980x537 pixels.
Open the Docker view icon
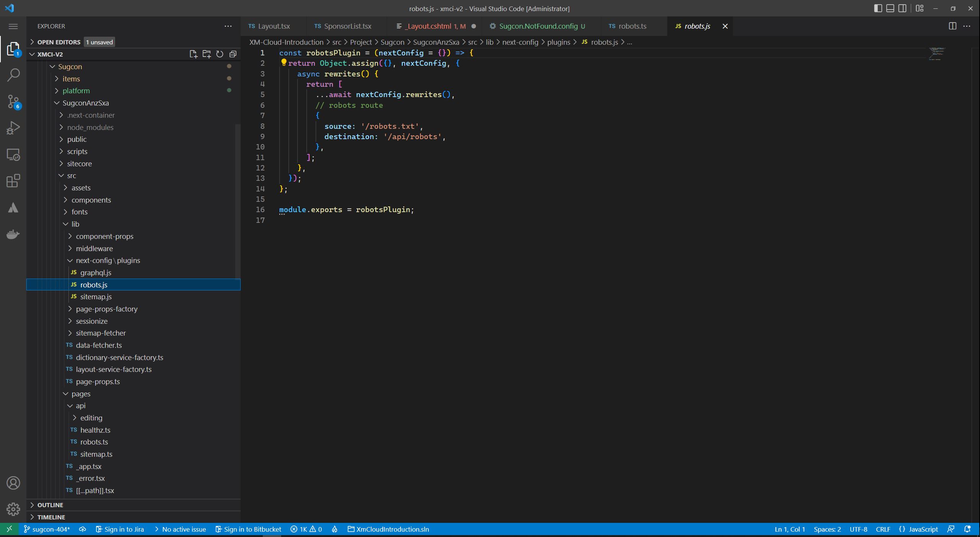pyautogui.click(x=13, y=234)
